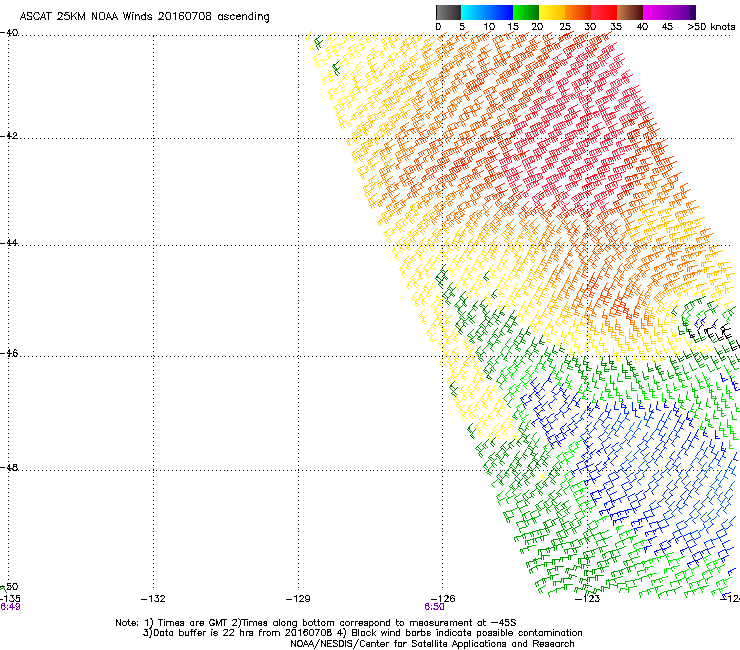
Task: Click the -126 longitude axis label
Action: (x=443, y=599)
